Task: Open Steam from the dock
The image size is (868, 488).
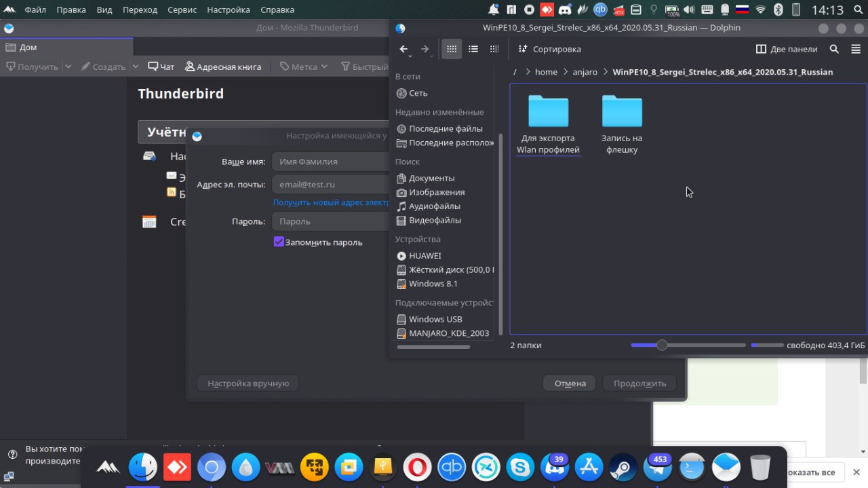Action: [x=623, y=467]
